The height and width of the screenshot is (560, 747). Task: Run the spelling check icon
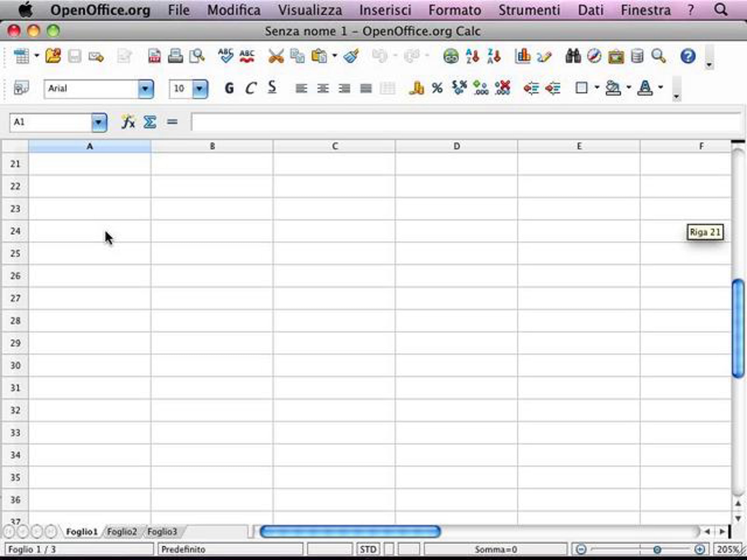coord(226,56)
